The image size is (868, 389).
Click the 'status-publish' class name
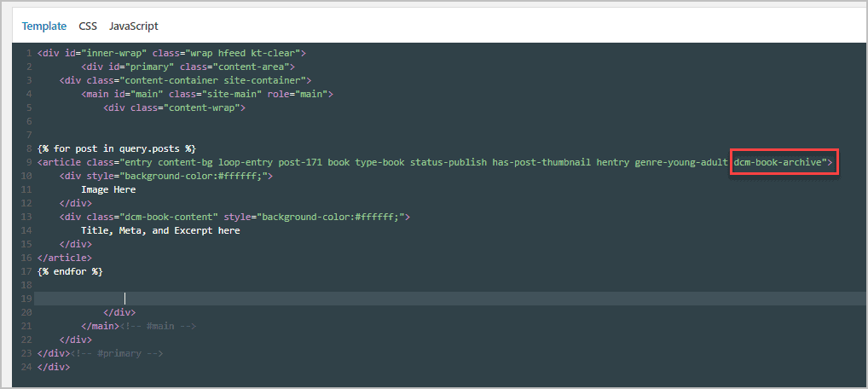point(449,162)
